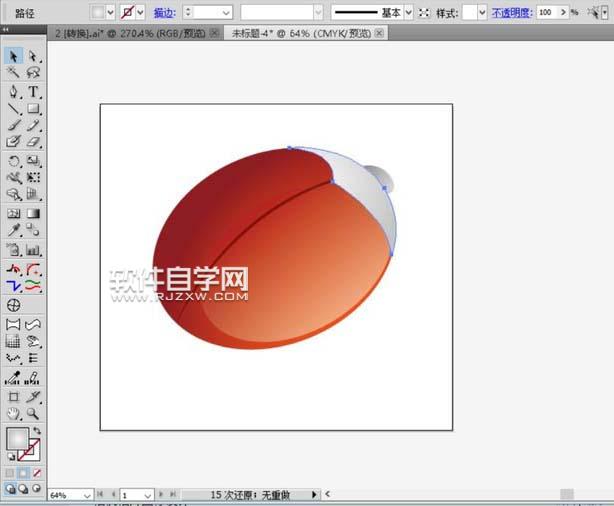Enable Draw Behind mode
Image resolution: width=614 pixels, height=506 pixels.
[x=23, y=489]
